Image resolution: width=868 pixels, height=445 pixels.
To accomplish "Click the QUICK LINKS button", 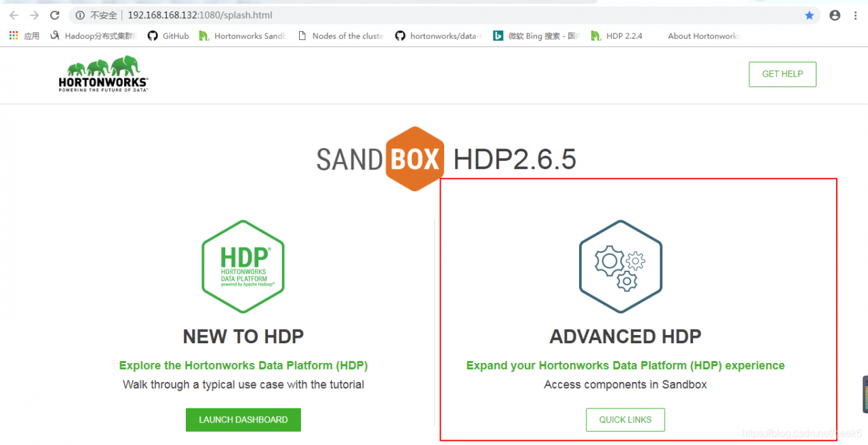I will 625,420.
